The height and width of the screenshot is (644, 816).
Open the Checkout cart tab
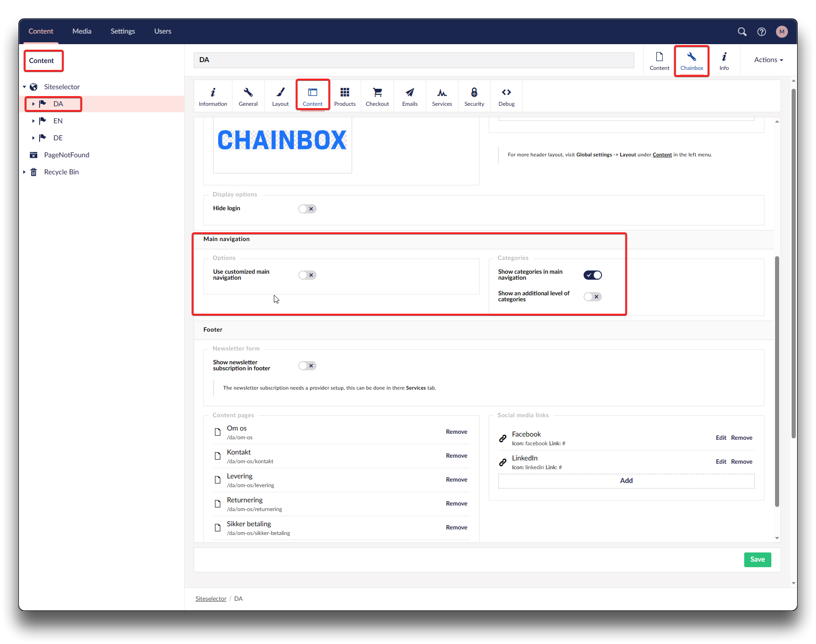coord(377,97)
